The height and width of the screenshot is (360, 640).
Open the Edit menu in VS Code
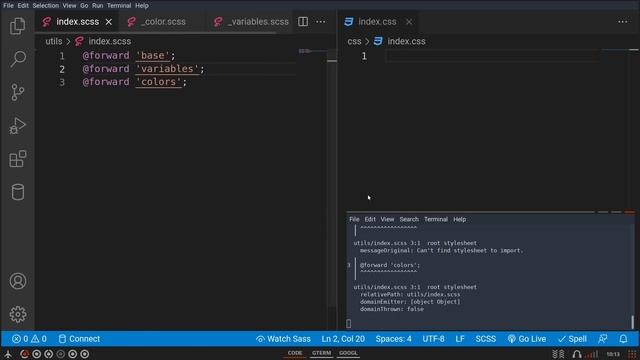[x=23, y=5]
